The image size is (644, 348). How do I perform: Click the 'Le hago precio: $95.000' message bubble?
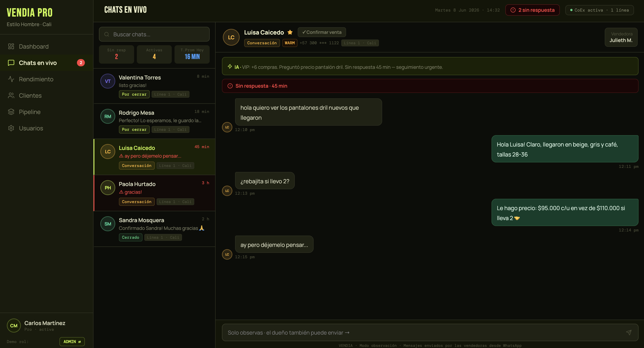tap(565, 212)
